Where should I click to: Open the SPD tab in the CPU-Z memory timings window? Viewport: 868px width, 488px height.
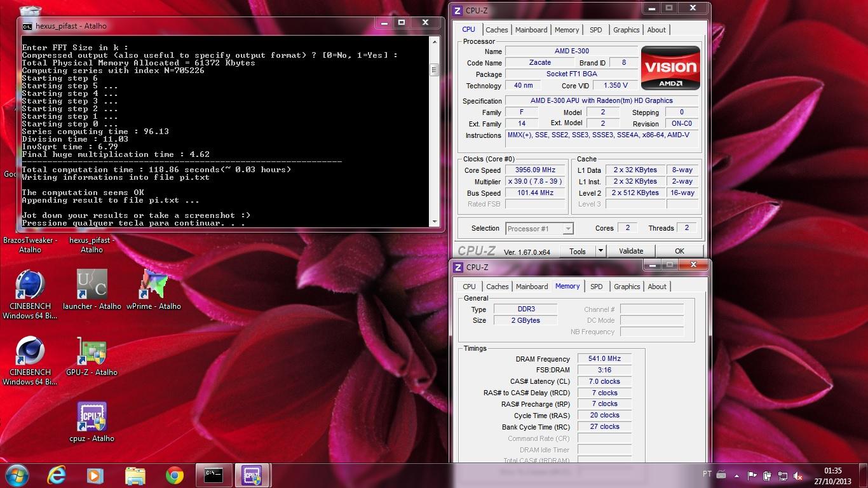coord(597,287)
